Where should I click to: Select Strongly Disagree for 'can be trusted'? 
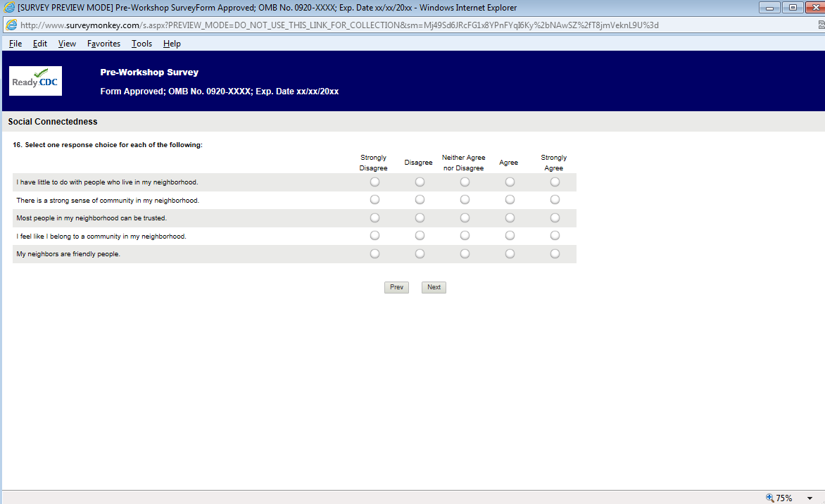tap(374, 218)
